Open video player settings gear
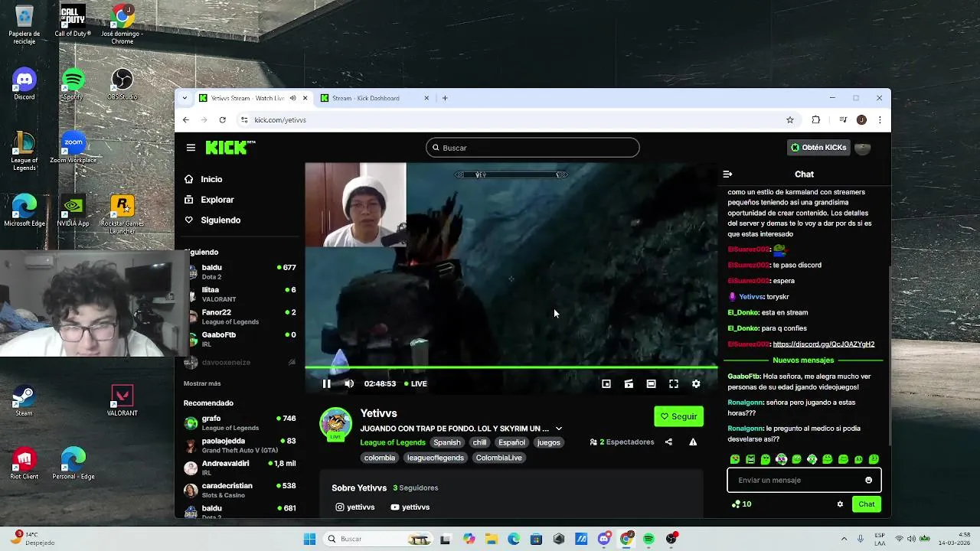The image size is (980, 551). tap(696, 383)
